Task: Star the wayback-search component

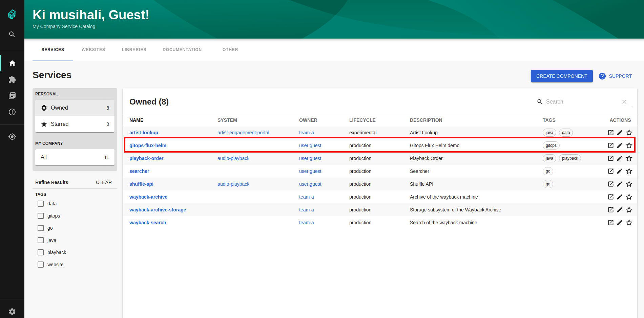Action: coord(629,223)
